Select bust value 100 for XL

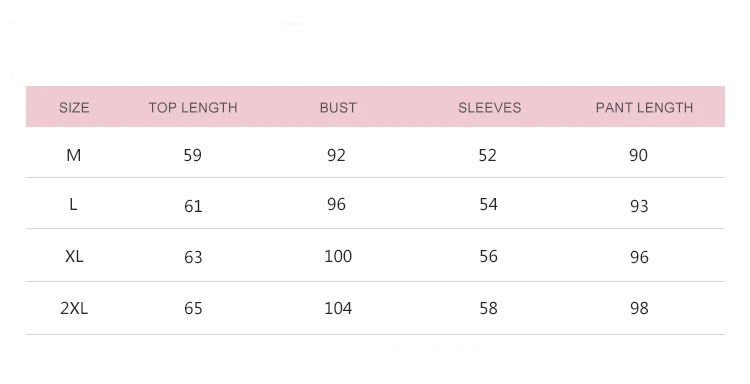point(338,256)
